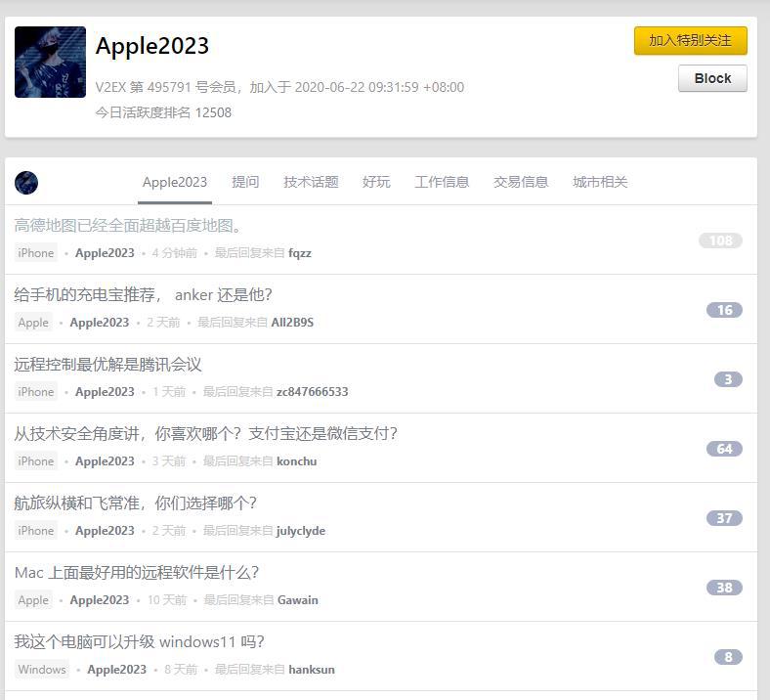770x700 pixels.
Task: Open Mac 上面最好用的远程软件 topic
Action: point(137,573)
